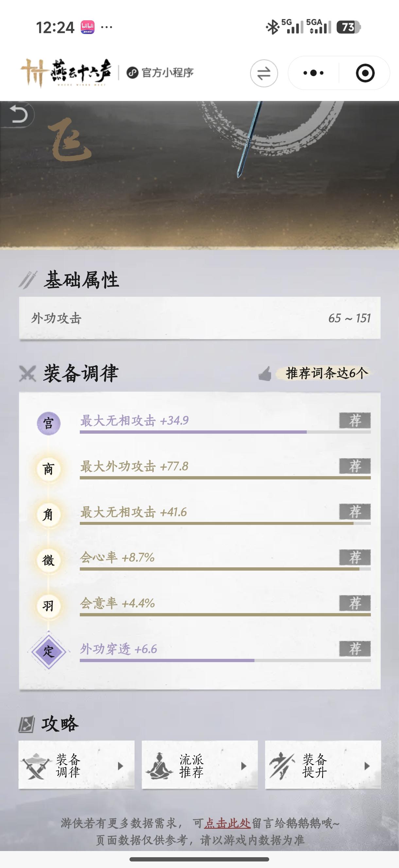Tap the 徵 tuning slot icon
399x868 pixels.
pos(48,560)
